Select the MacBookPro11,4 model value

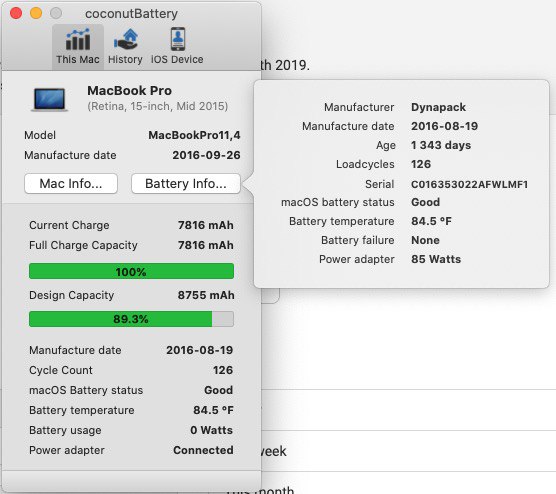194,135
